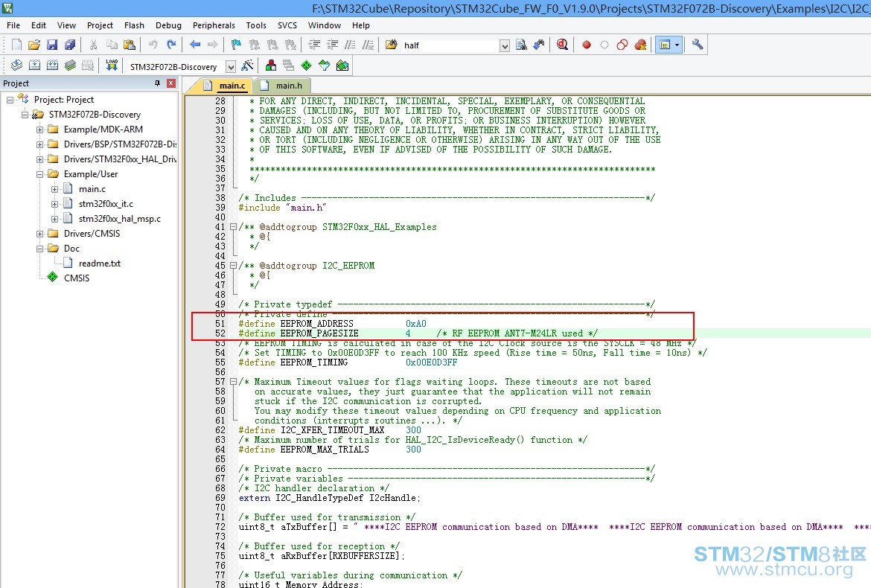Image resolution: width=871 pixels, height=588 pixels.
Task: Open the File menu
Action: pos(13,25)
